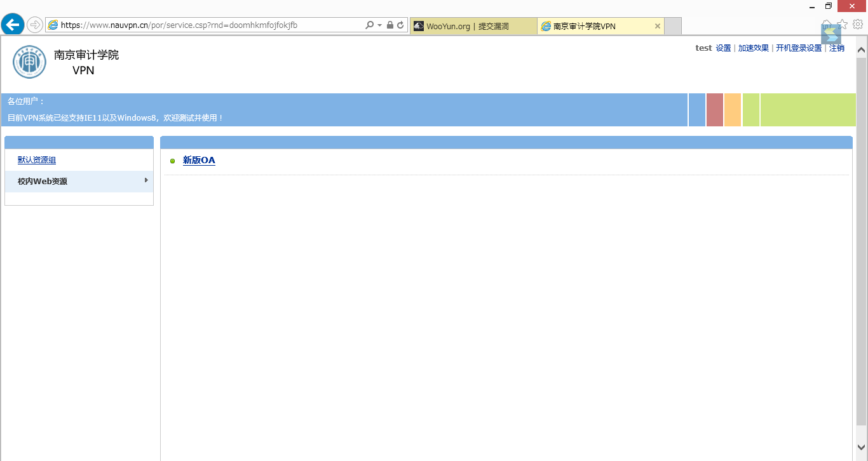Open the browser Tools gear icon

click(858, 24)
